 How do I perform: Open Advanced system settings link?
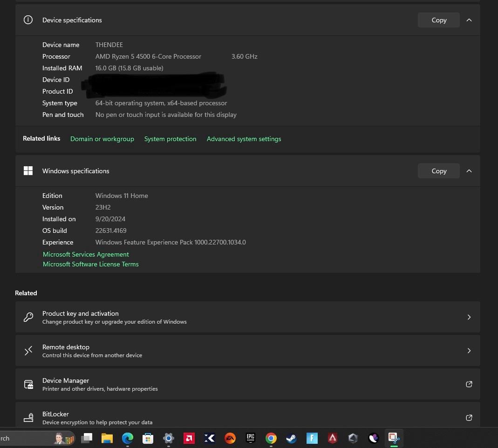tap(244, 139)
